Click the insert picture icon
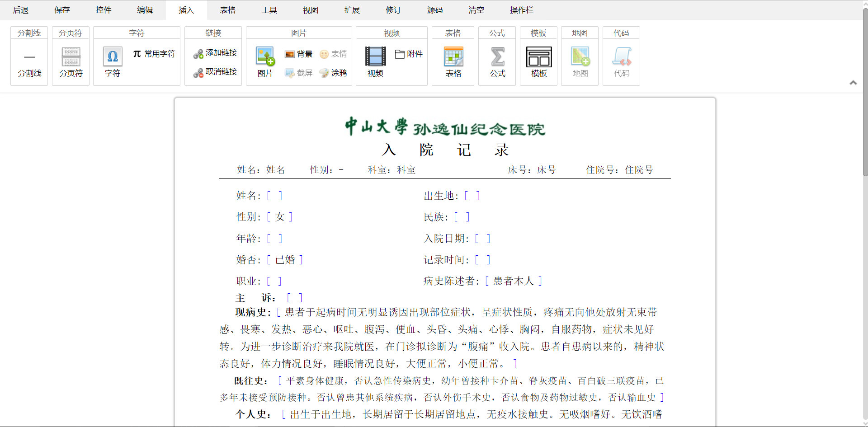 click(x=265, y=57)
